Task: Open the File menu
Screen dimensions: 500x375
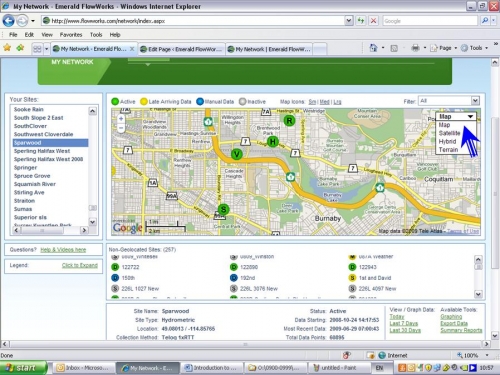Action: pyautogui.click(x=13, y=35)
